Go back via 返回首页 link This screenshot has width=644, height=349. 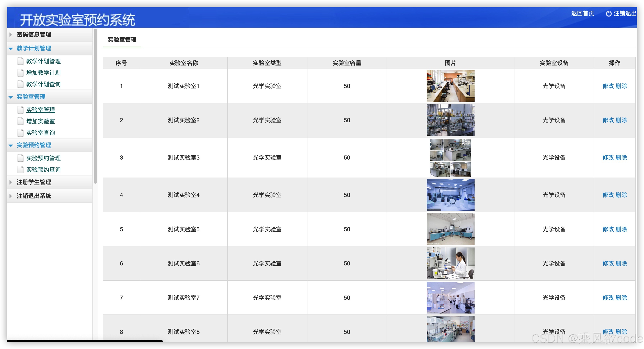tap(582, 13)
